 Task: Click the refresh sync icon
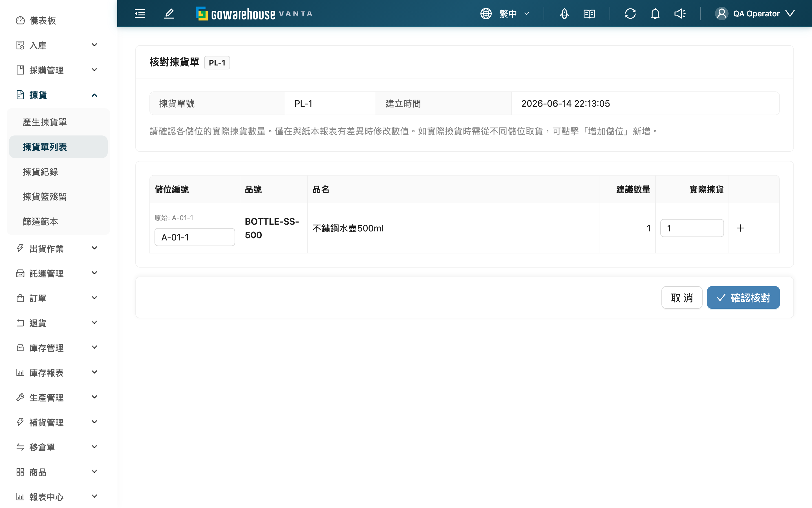click(630, 14)
